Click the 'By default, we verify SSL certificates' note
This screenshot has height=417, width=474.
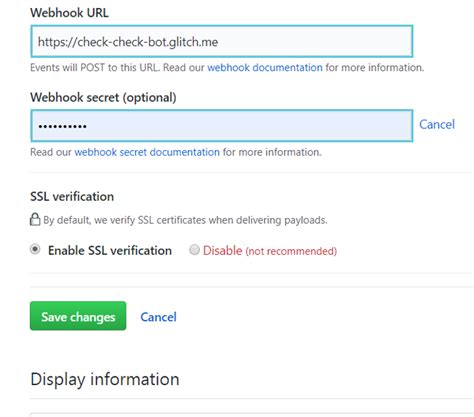pyautogui.click(x=185, y=220)
